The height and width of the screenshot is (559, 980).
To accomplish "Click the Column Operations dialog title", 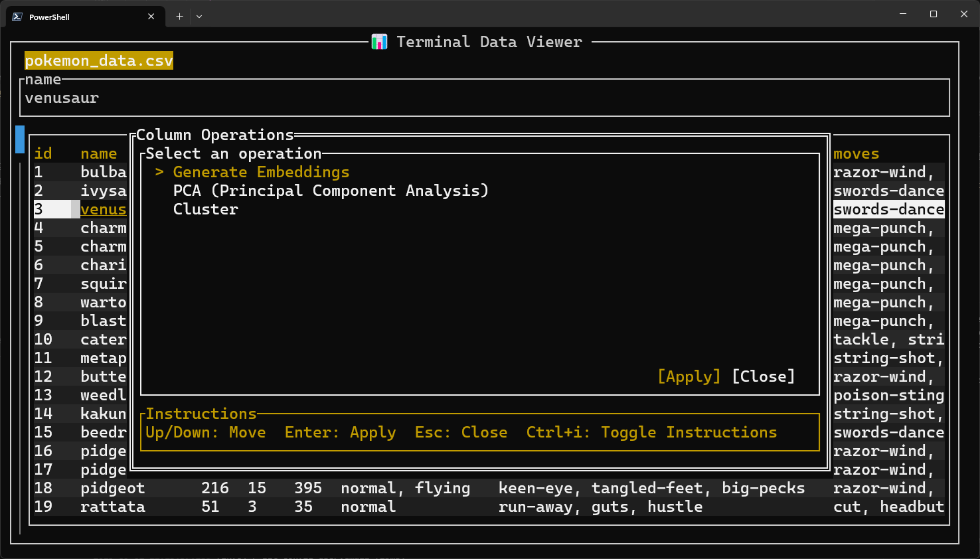I will [215, 135].
